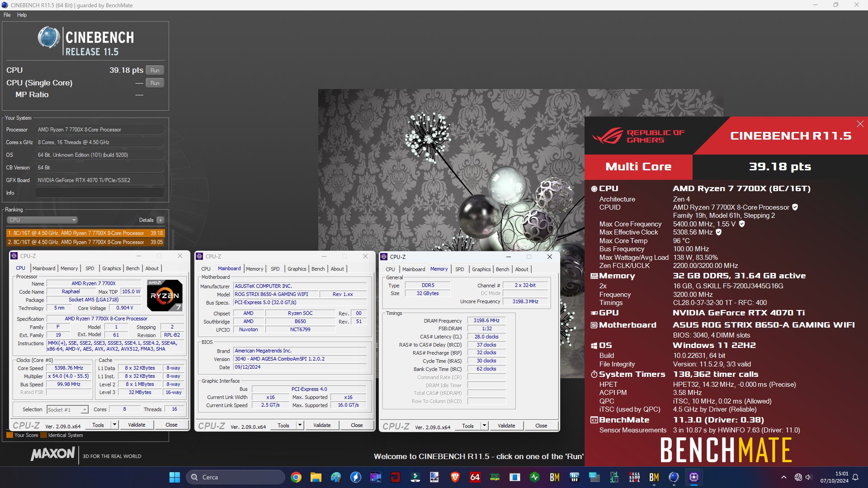Open About tab in Memory CPU-Z window
Viewport: 868px width, 488px height.
pyautogui.click(x=522, y=269)
